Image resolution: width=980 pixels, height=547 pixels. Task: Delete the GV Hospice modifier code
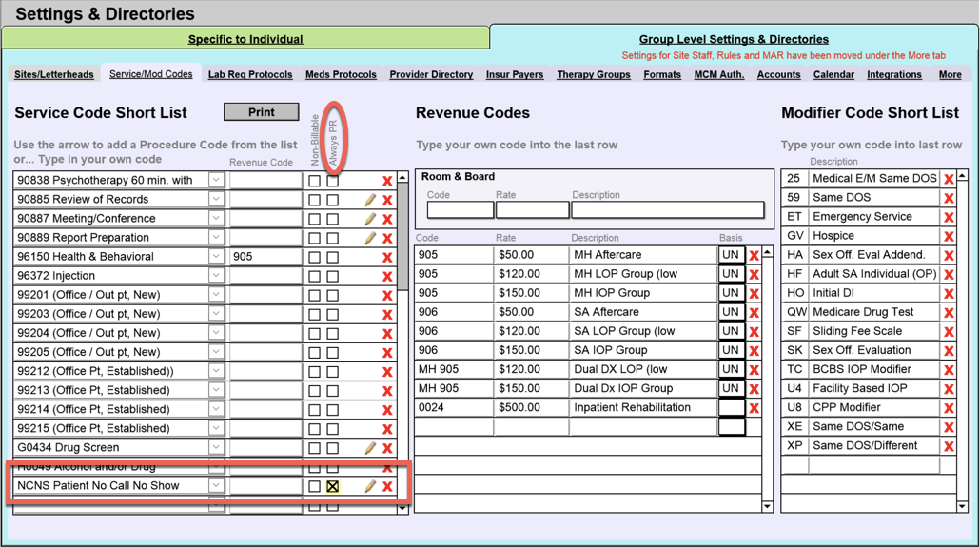949,236
